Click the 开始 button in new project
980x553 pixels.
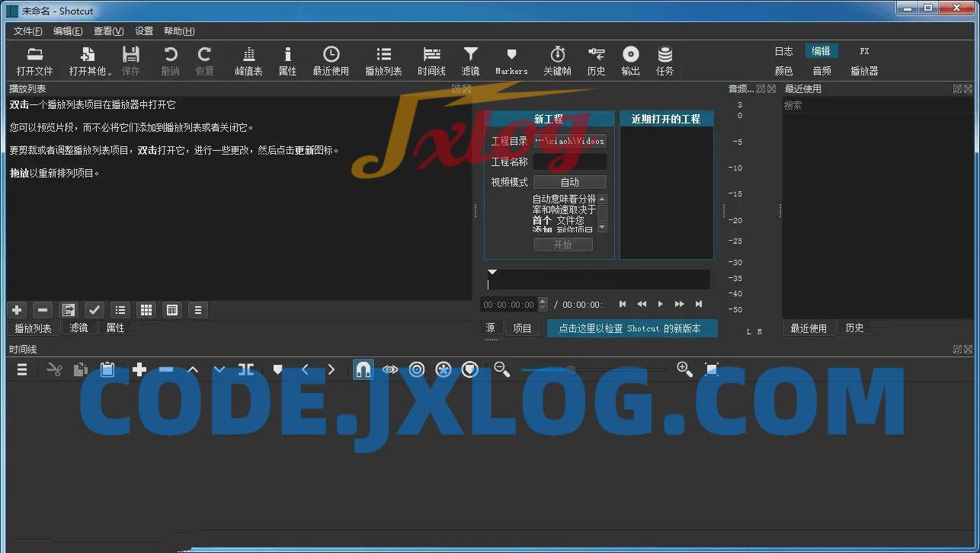[562, 245]
